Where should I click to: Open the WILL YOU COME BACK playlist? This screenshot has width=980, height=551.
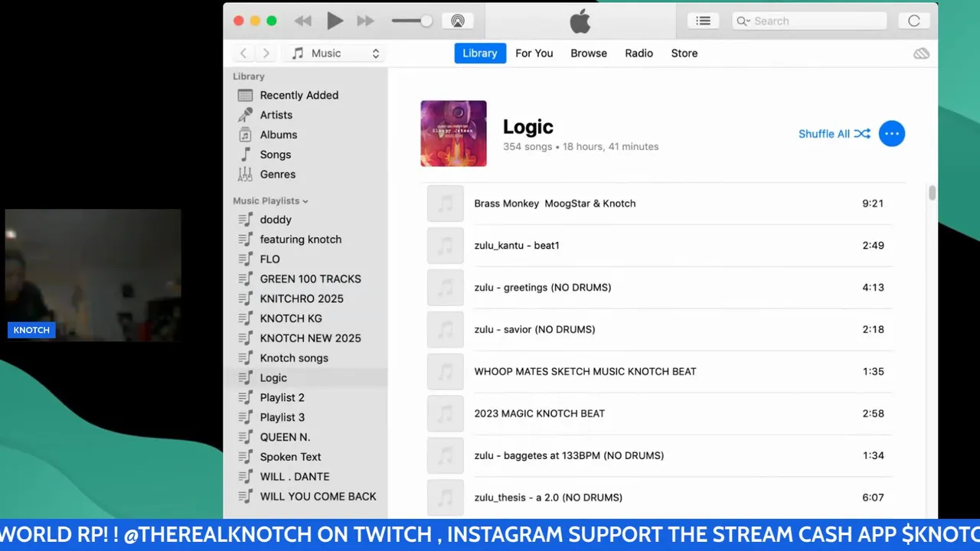click(x=305, y=497)
